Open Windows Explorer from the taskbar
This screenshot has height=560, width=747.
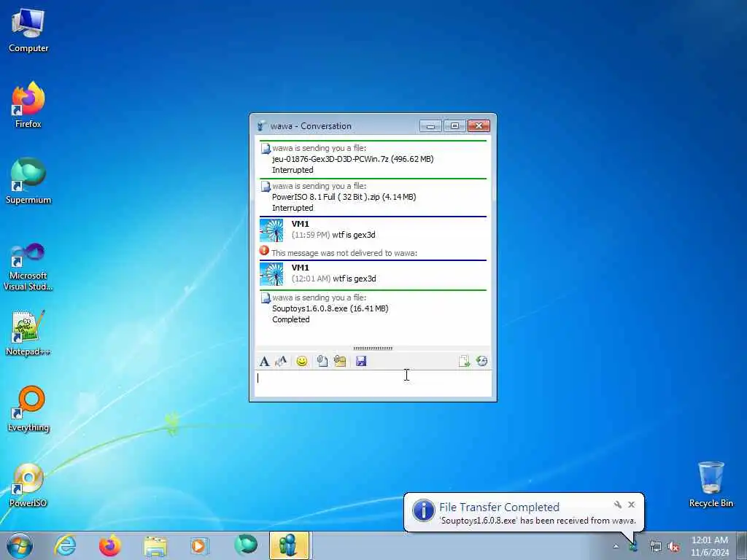coord(155,545)
